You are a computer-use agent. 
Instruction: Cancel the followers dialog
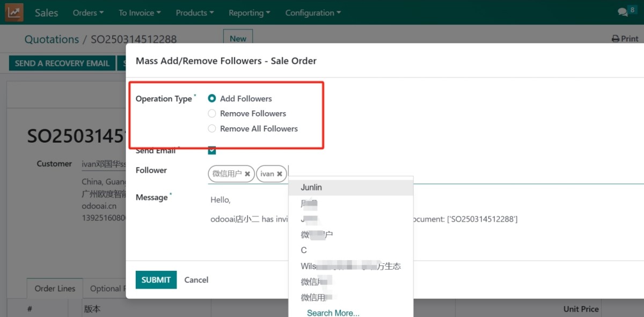196,279
